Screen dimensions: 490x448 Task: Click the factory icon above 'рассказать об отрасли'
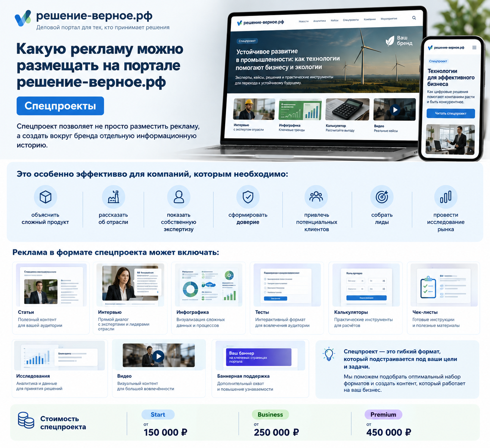[x=114, y=197]
